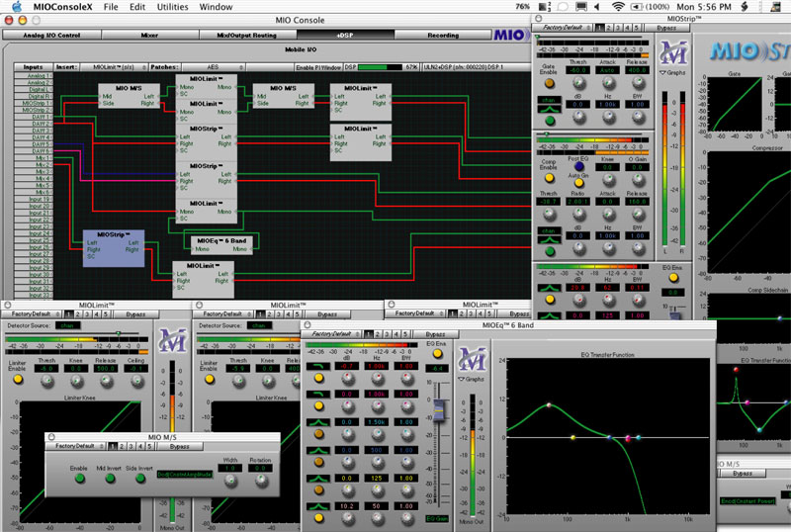Open the Utilities menu
This screenshot has width=791, height=532.
(172, 6)
